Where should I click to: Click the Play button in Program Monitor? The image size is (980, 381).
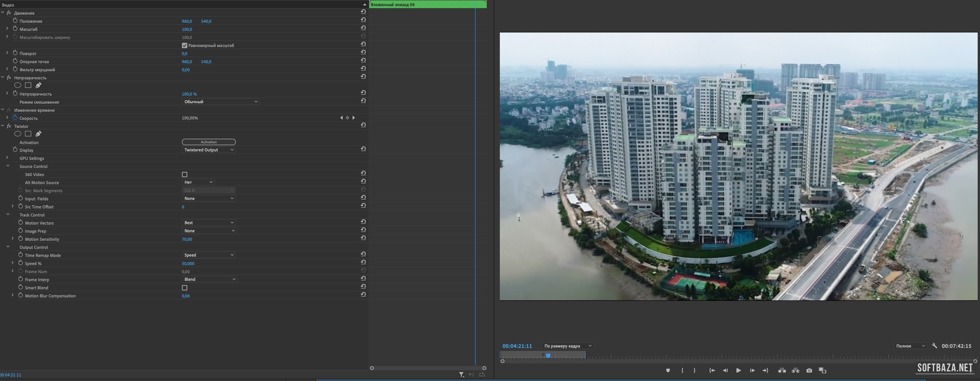pyautogui.click(x=738, y=371)
